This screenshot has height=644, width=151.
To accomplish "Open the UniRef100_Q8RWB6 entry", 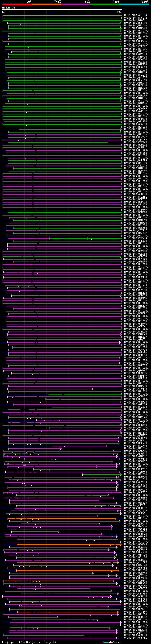I will 135,41.
